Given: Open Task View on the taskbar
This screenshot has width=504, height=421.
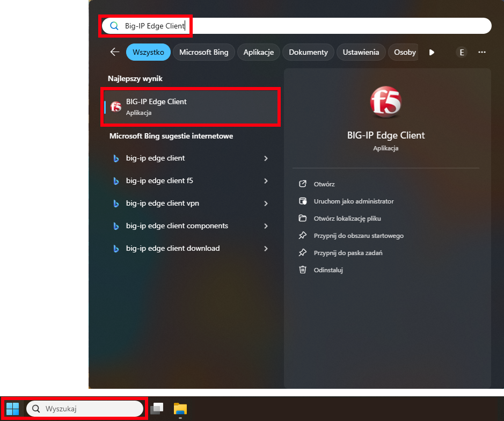Looking at the screenshot, I should 157,409.
